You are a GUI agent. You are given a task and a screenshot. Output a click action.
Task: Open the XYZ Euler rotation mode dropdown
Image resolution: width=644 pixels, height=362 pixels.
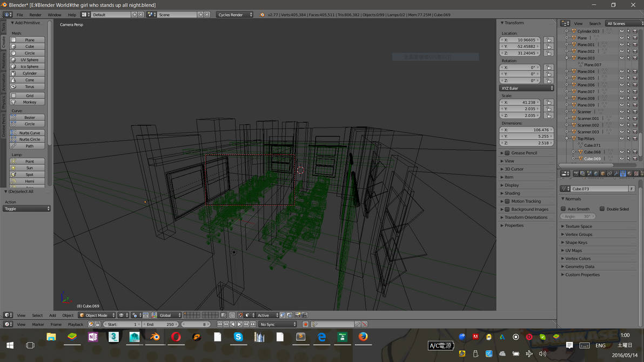point(527,89)
